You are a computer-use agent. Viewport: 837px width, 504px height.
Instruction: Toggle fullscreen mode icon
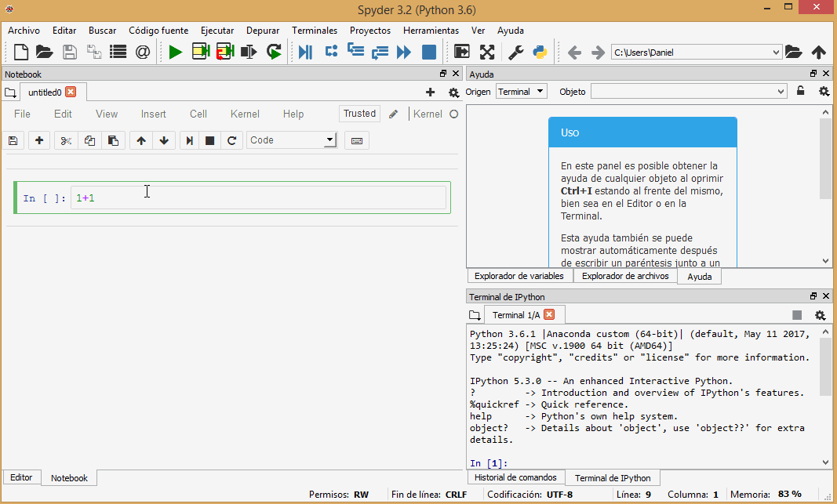click(487, 52)
